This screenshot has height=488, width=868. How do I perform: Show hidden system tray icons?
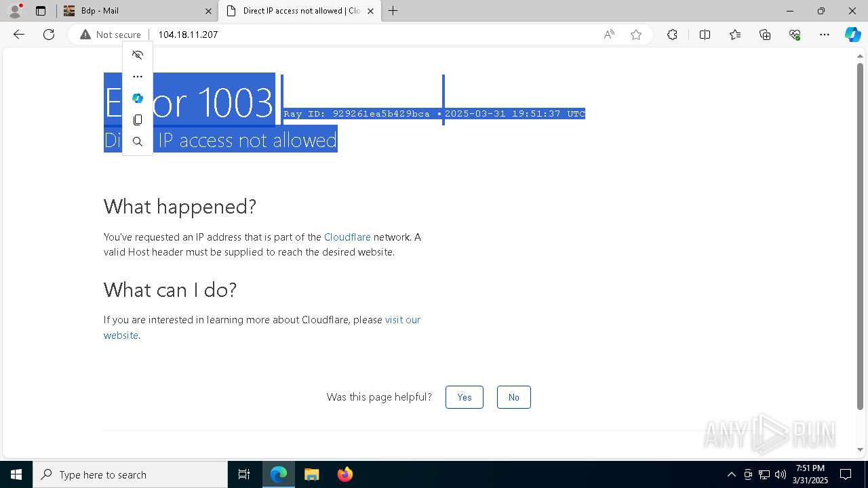click(x=731, y=474)
